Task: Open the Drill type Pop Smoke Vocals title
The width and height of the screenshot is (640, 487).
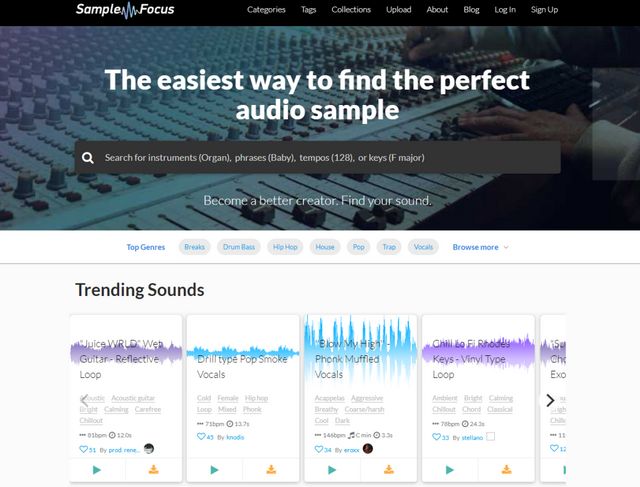Action: [242, 367]
